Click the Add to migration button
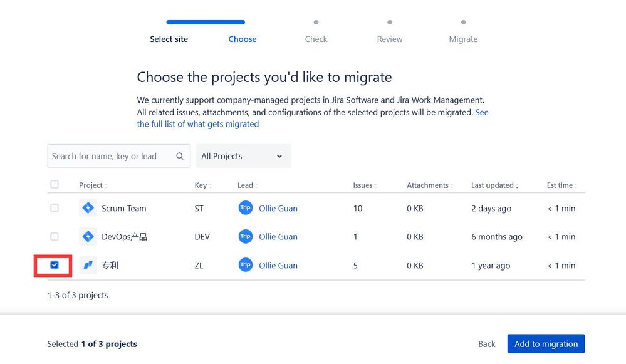Image resolution: width=626 pixels, height=364 pixels. 546,344
